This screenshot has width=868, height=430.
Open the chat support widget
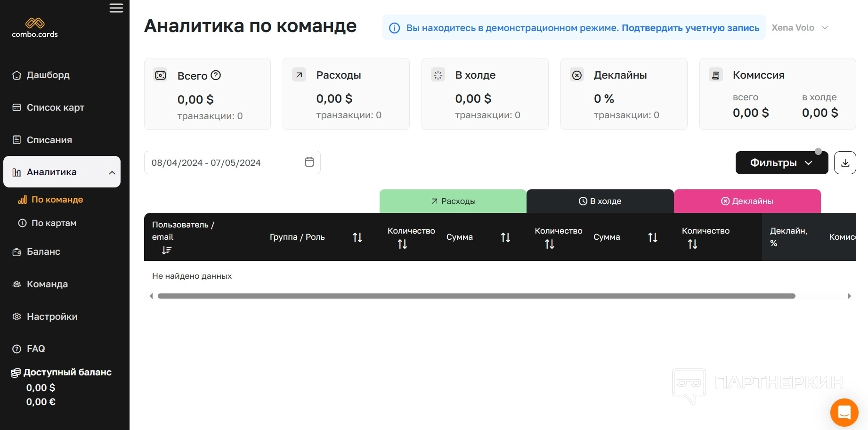[x=844, y=413]
